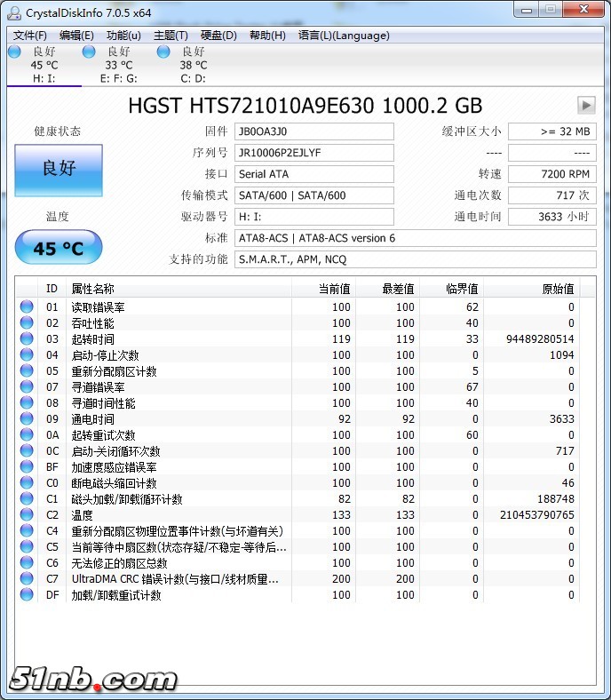The image size is (611, 700).
Task: Click the 45 °C temperature button
Action: pos(59,248)
